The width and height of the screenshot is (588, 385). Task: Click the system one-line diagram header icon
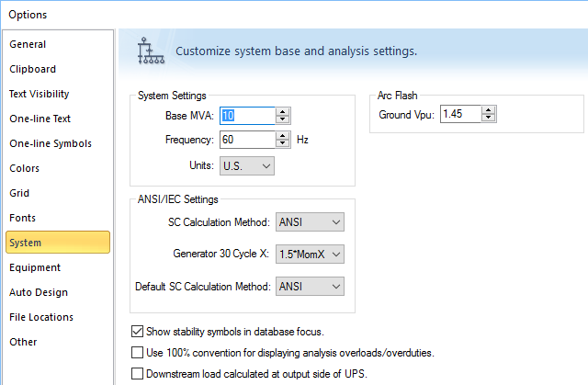point(147,51)
